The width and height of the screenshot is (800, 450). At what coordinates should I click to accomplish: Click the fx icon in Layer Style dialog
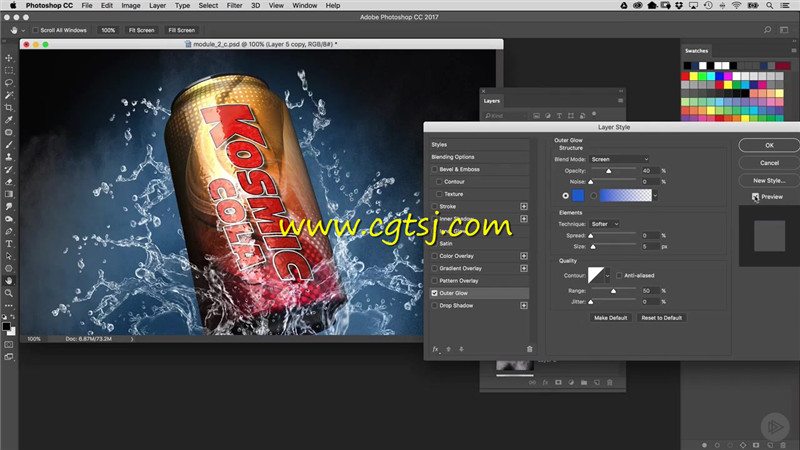pyautogui.click(x=435, y=349)
